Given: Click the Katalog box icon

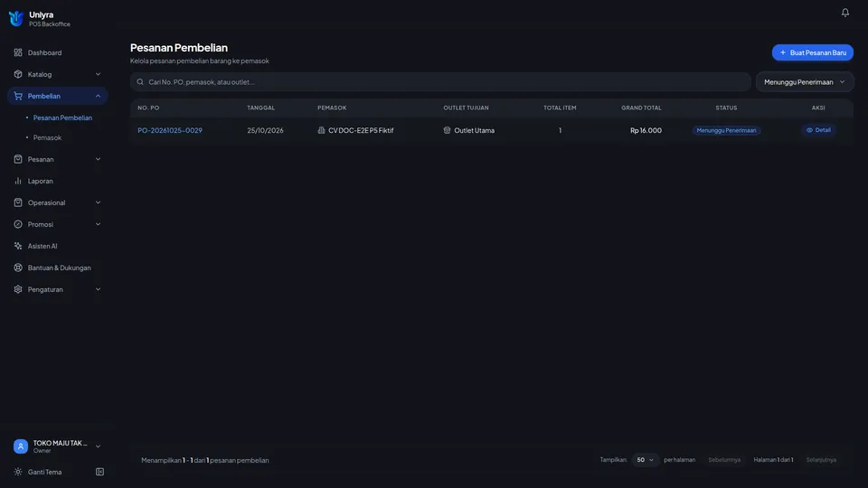Looking at the screenshot, I should [x=18, y=74].
